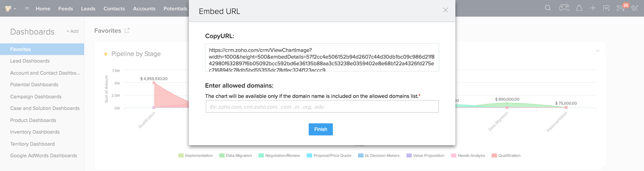Open the search icon in top bar
Screen dimensions: 644x171
click(x=548, y=8)
